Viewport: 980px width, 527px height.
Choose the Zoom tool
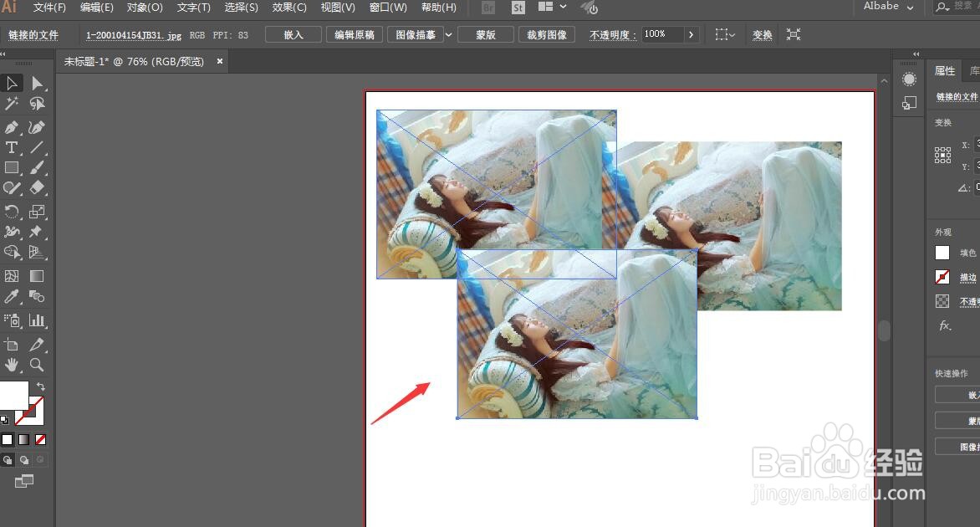pyautogui.click(x=35, y=365)
